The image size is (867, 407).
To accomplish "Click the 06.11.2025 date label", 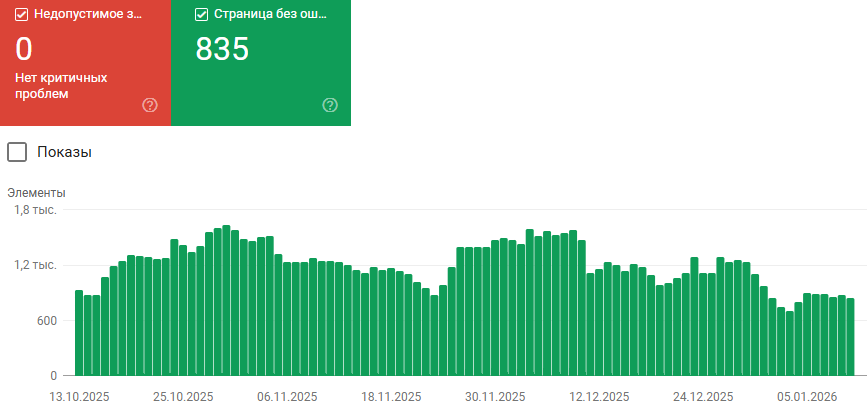I will tap(287, 397).
